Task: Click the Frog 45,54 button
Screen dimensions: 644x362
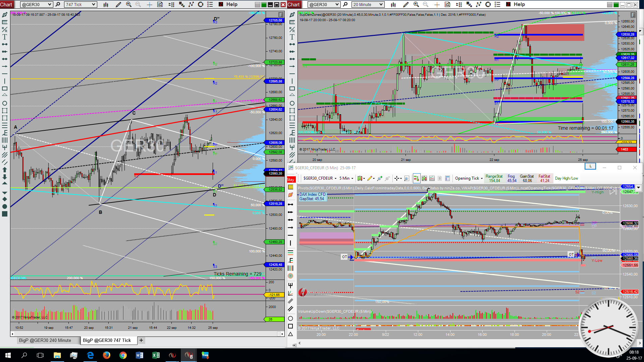Action: click(512, 178)
